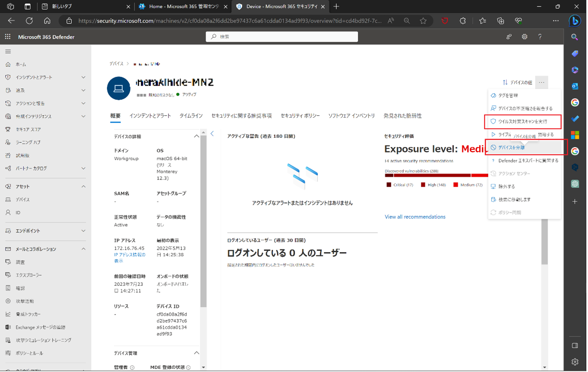Click the デバイスの値 button
This screenshot has width=588, height=372.
coord(517,83)
